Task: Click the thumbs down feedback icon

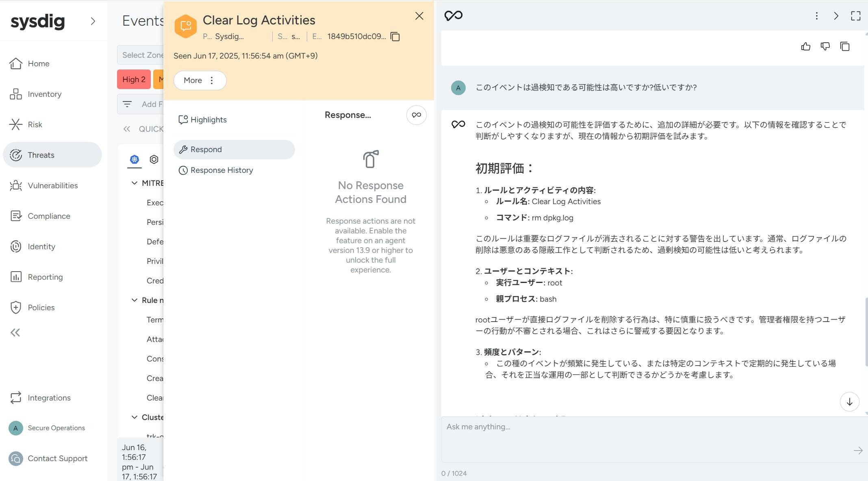Action: point(825,46)
